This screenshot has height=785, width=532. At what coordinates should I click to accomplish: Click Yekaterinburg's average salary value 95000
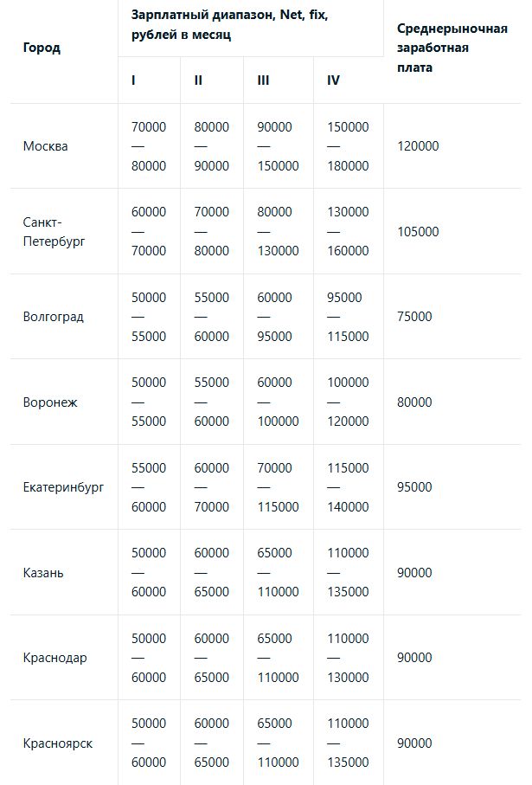tap(414, 487)
